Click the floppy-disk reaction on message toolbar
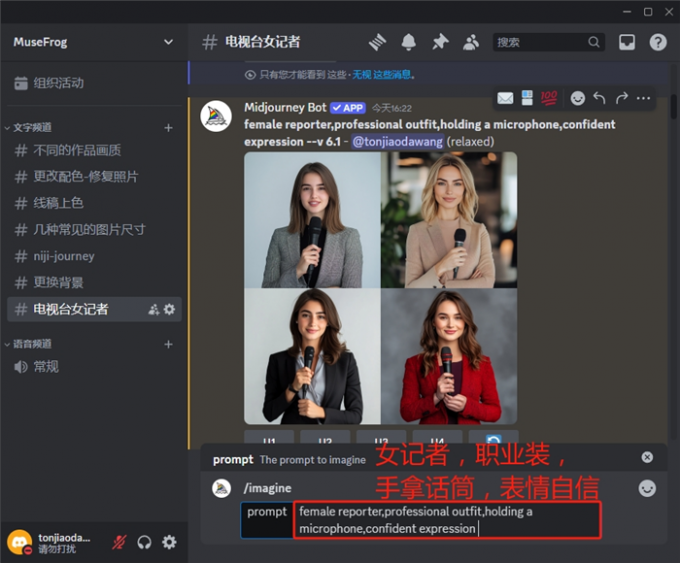 coord(527,98)
